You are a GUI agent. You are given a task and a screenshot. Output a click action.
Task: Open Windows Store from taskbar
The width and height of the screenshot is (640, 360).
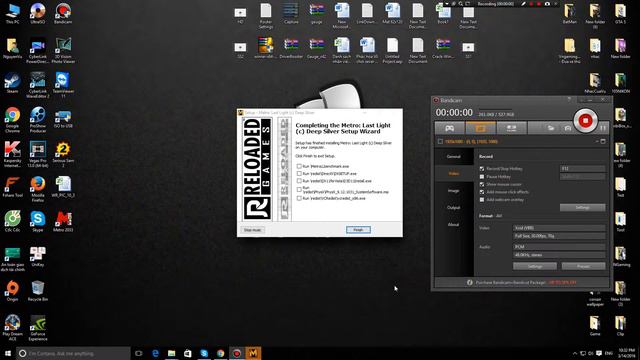pyautogui.click(x=188, y=353)
